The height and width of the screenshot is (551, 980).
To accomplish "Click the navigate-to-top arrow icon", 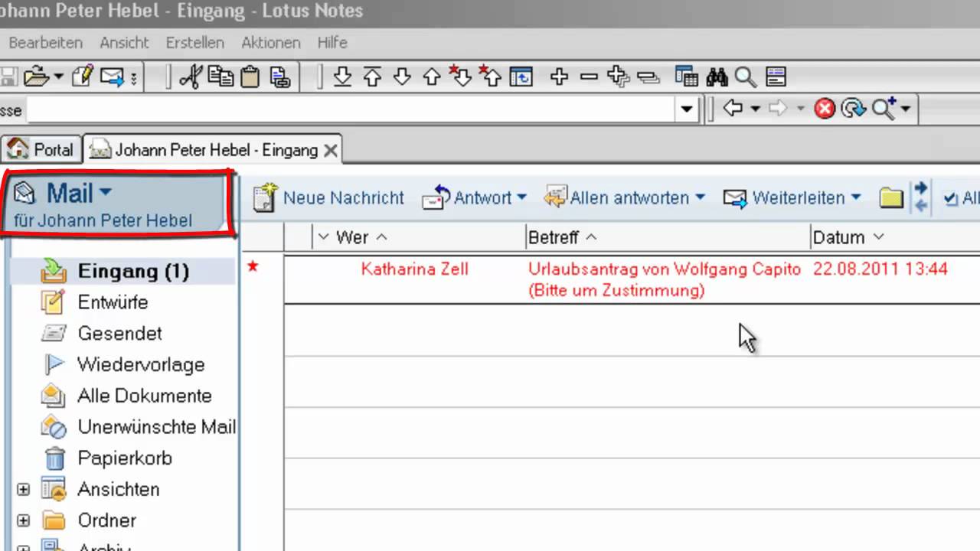I will (x=372, y=77).
